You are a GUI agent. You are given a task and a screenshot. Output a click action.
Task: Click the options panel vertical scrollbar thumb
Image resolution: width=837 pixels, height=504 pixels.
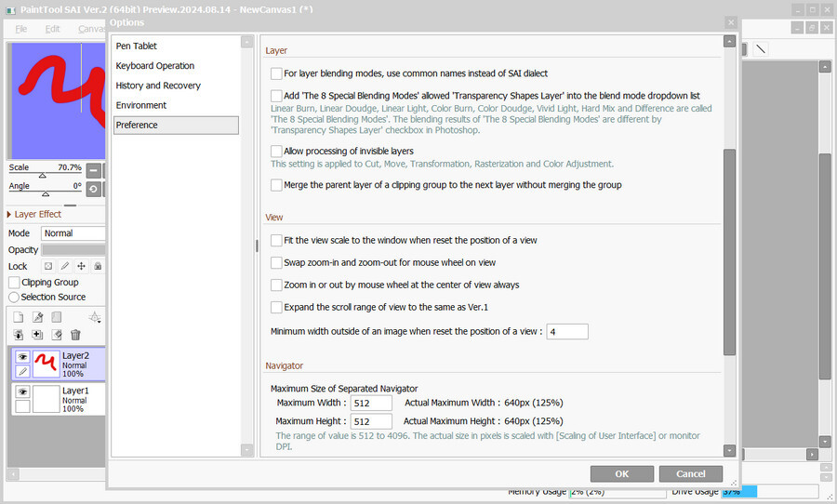(x=729, y=252)
